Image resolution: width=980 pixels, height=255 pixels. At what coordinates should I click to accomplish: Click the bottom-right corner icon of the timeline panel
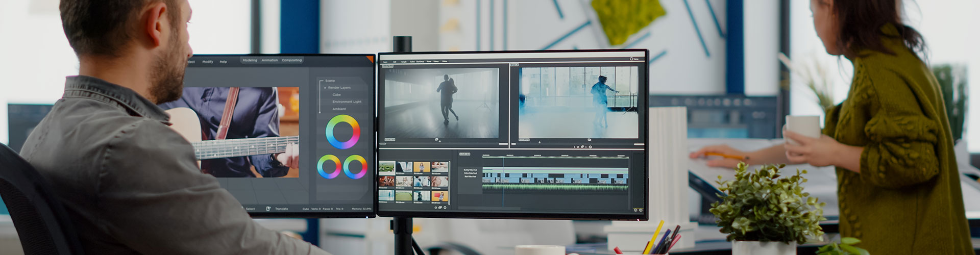(641, 210)
